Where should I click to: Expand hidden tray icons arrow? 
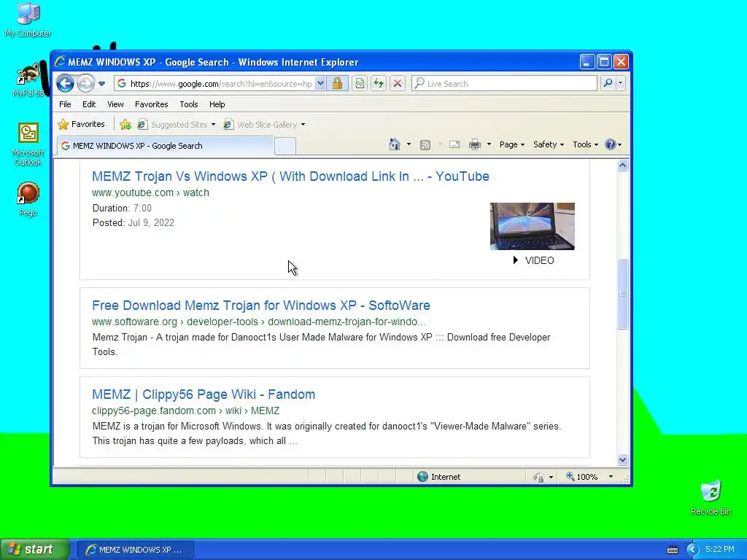(692, 550)
